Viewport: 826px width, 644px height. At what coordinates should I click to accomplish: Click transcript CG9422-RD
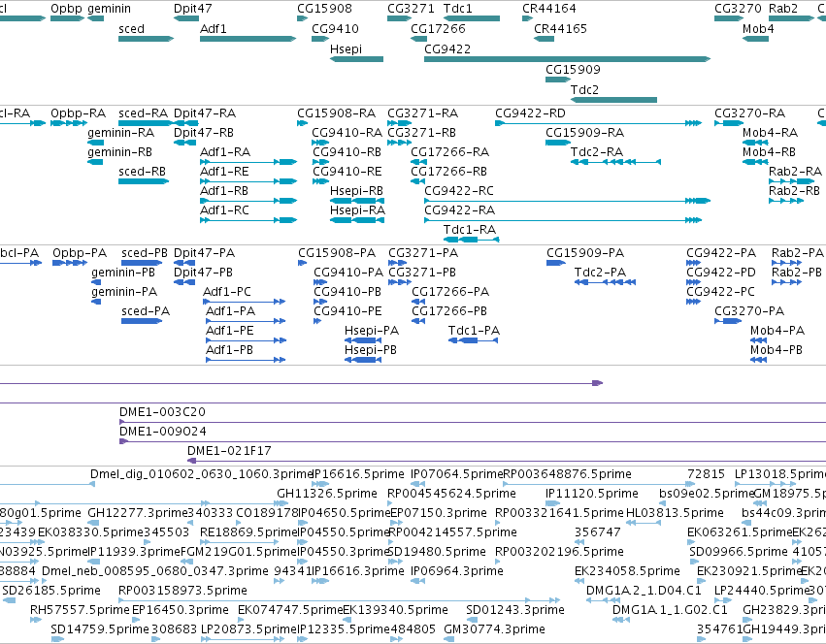click(598, 123)
